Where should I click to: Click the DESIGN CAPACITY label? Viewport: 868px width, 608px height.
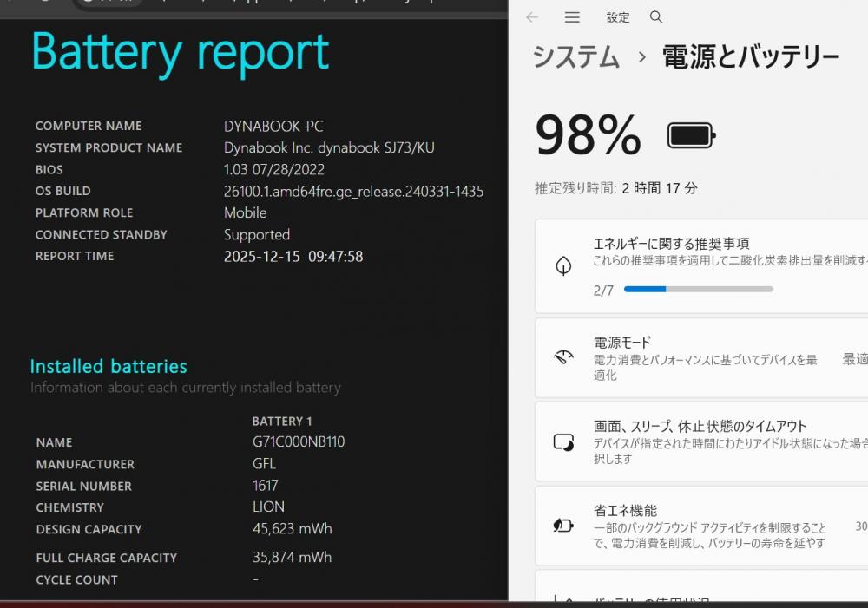coord(89,529)
